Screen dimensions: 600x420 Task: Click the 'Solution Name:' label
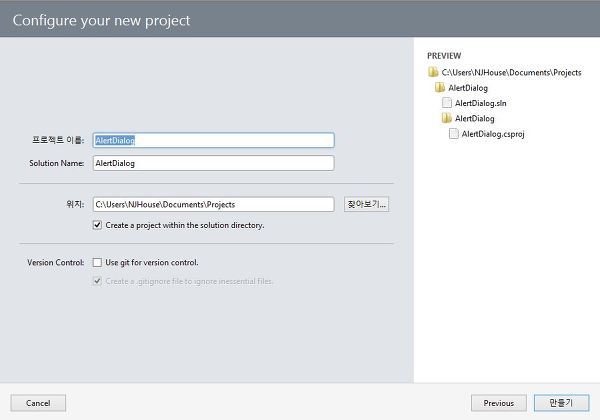(57, 163)
